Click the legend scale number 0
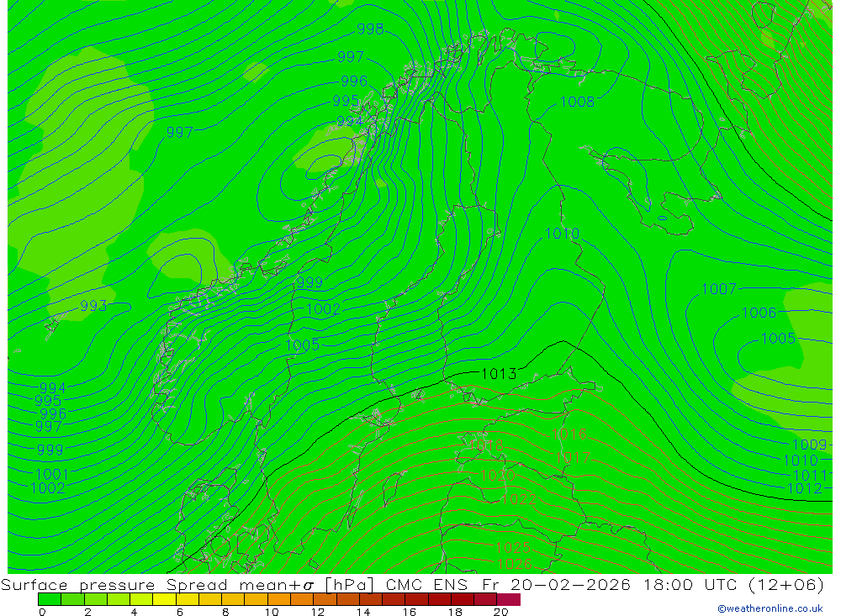This screenshot has width=841, height=616. (42, 612)
